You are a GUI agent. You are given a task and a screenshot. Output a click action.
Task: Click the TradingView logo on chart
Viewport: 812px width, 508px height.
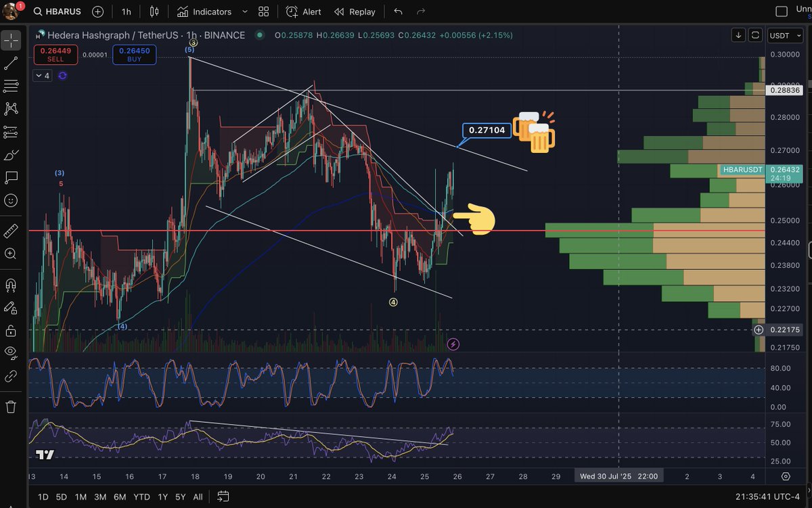click(x=45, y=455)
